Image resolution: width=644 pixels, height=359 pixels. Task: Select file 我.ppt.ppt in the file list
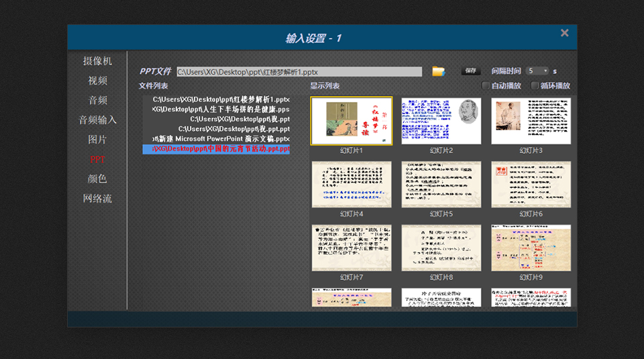coord(217,129)
